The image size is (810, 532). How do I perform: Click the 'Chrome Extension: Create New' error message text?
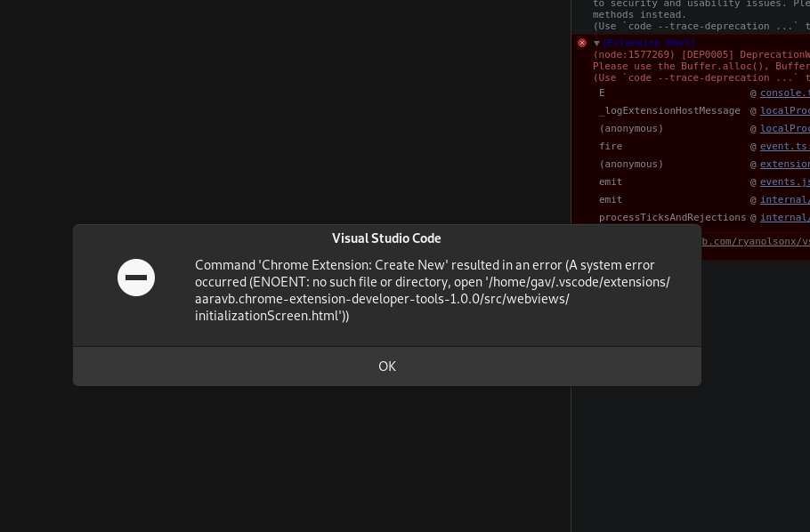433,290
